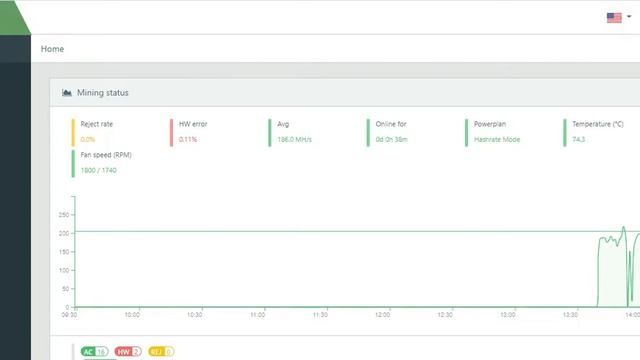Image resolution: width=640 pixels, height=360 pixels.
Task: Click the 0d 0h 38m uptime value
Action: 391,140
